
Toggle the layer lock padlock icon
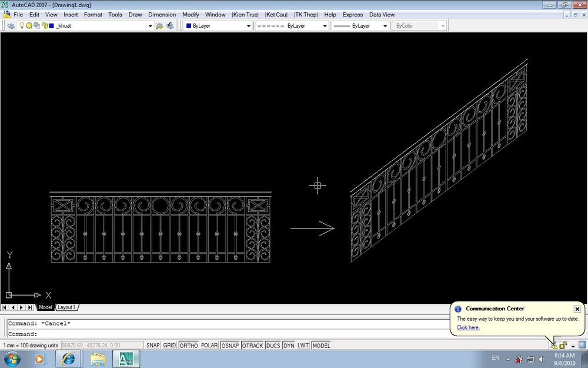[45, 25]
